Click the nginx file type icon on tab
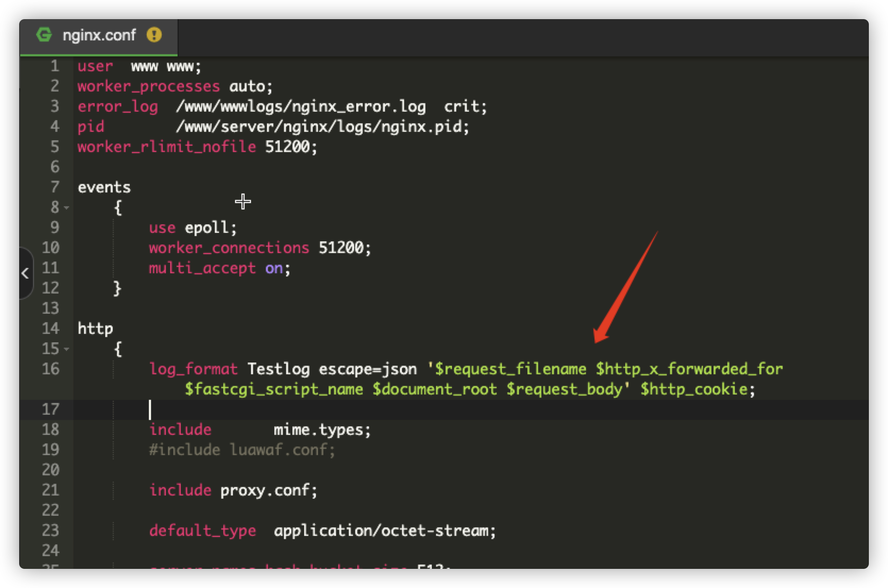This screenshot has height=588, width=888. 44,35
